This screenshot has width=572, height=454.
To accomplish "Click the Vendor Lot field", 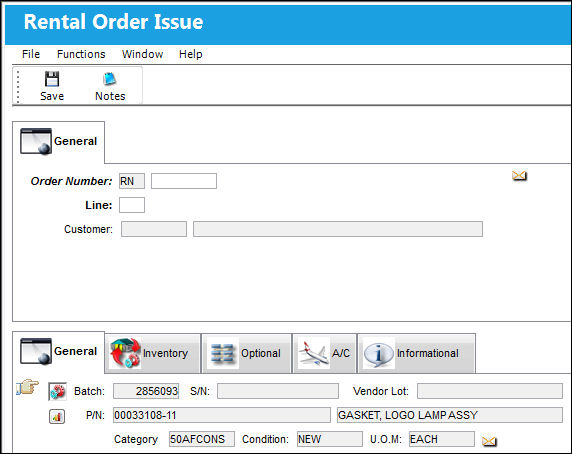I will (x=490, y=391).
